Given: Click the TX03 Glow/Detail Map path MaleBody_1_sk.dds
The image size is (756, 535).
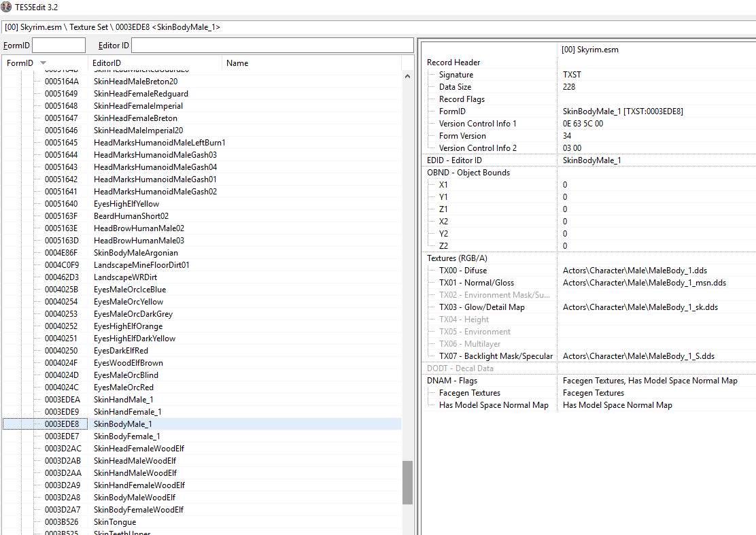Looking at the screenshot, I should tap(640, 307).
